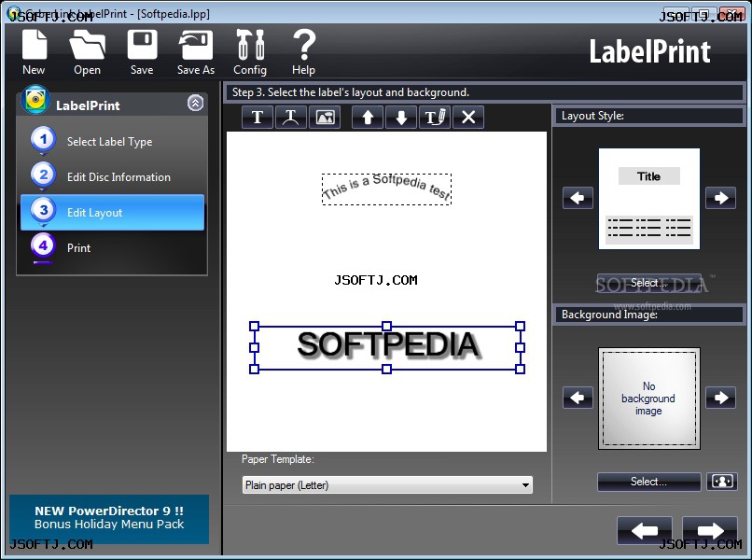Screen dimensions: 752x560
Task: Proceed to next step arrow
Action: coord(710,530)
